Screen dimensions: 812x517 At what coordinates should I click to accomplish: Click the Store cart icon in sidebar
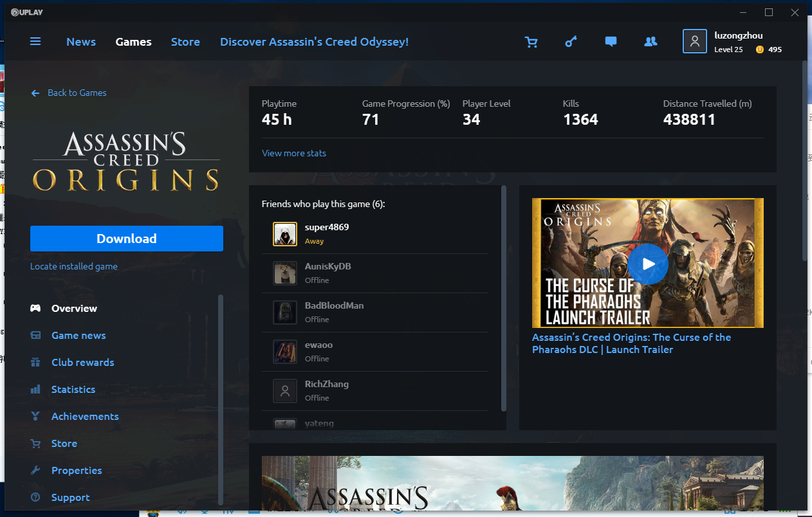[x=36, y=443]
